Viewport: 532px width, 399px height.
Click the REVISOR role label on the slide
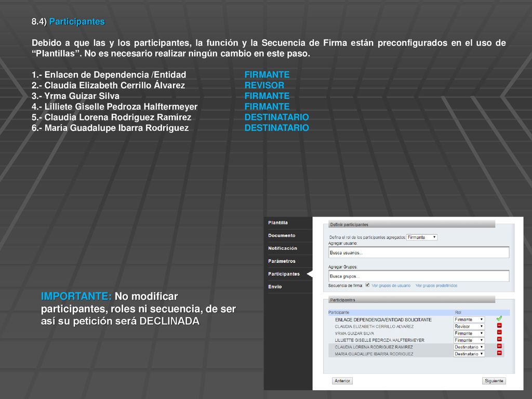(264, 85)
